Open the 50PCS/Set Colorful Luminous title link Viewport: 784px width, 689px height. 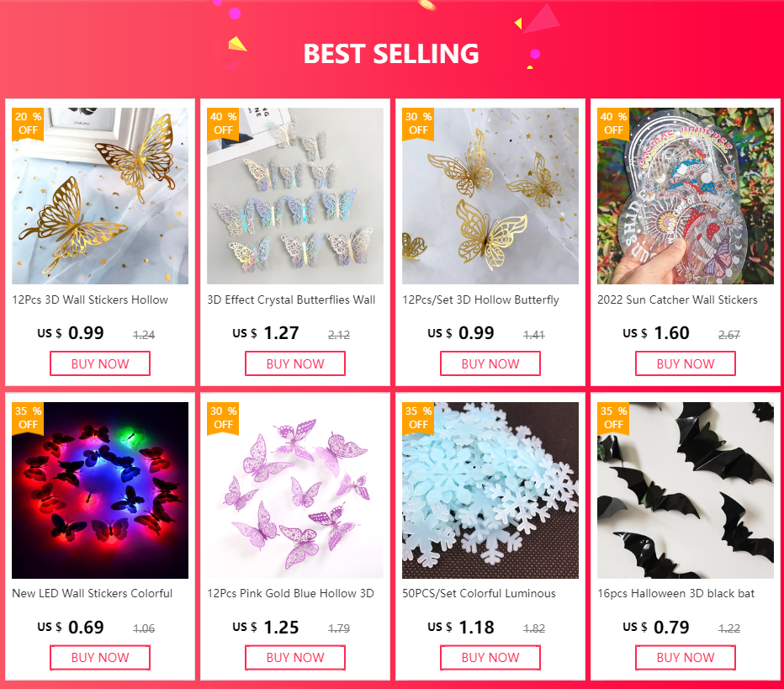479,593
